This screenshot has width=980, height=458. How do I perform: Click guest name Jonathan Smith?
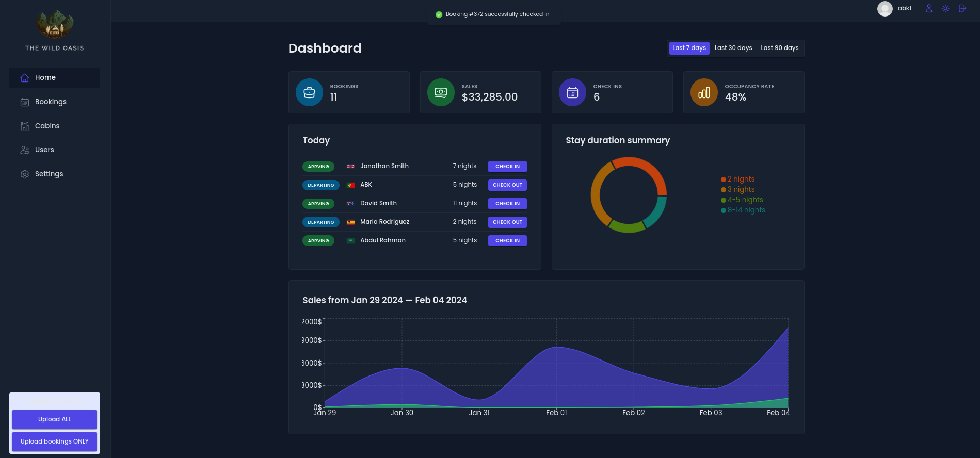pos(384,166)
